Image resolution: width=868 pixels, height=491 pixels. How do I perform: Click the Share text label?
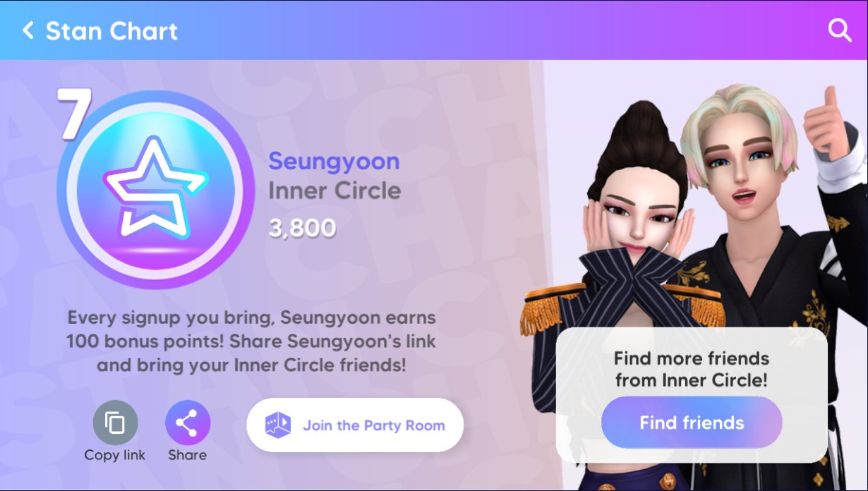187,455
